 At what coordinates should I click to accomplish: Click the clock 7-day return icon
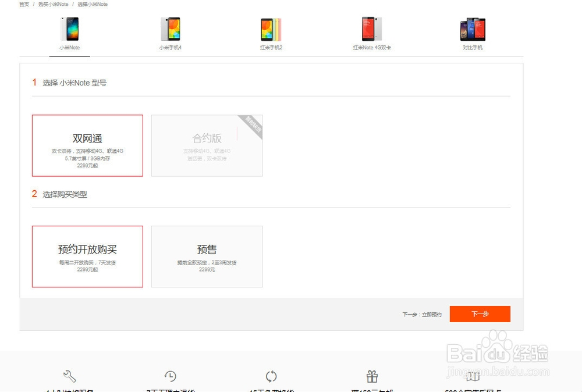(171, 376)
